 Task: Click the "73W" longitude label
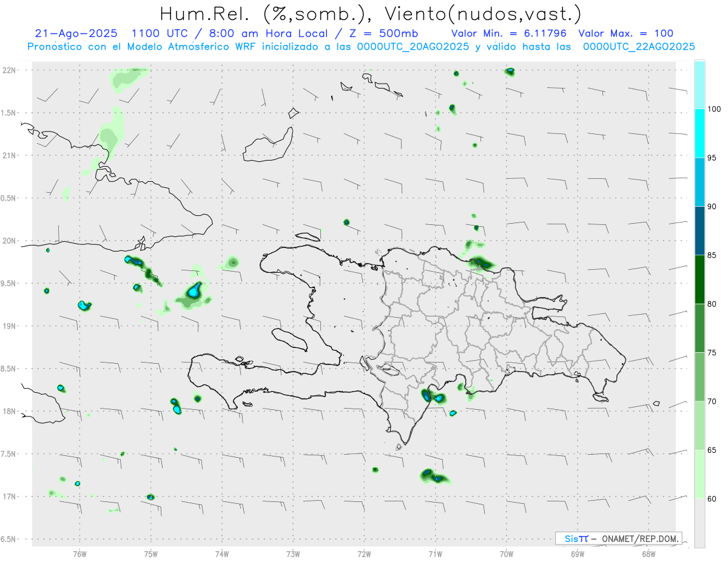(x=293, y=554)
